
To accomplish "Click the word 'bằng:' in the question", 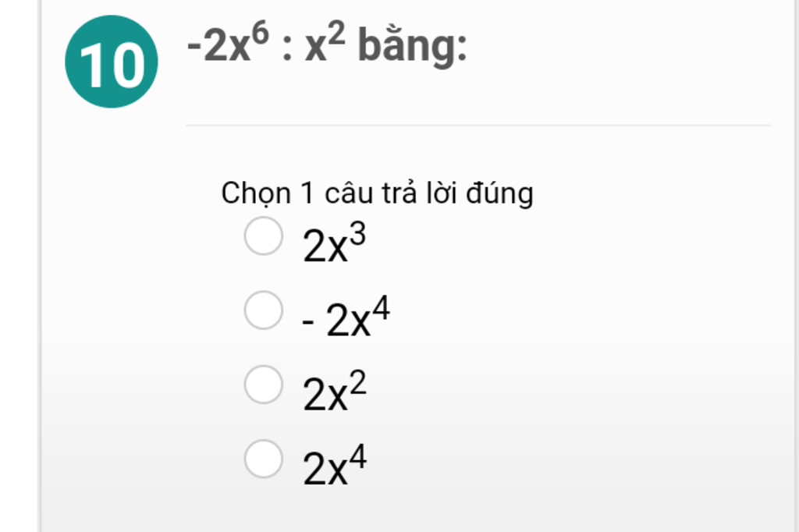I will tap(413, 44).
